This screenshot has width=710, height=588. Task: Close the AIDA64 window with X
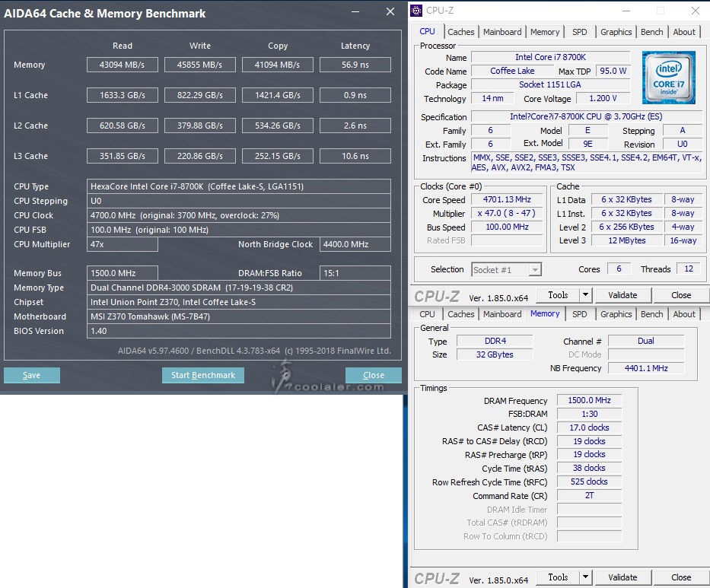[x=390, y=11]
